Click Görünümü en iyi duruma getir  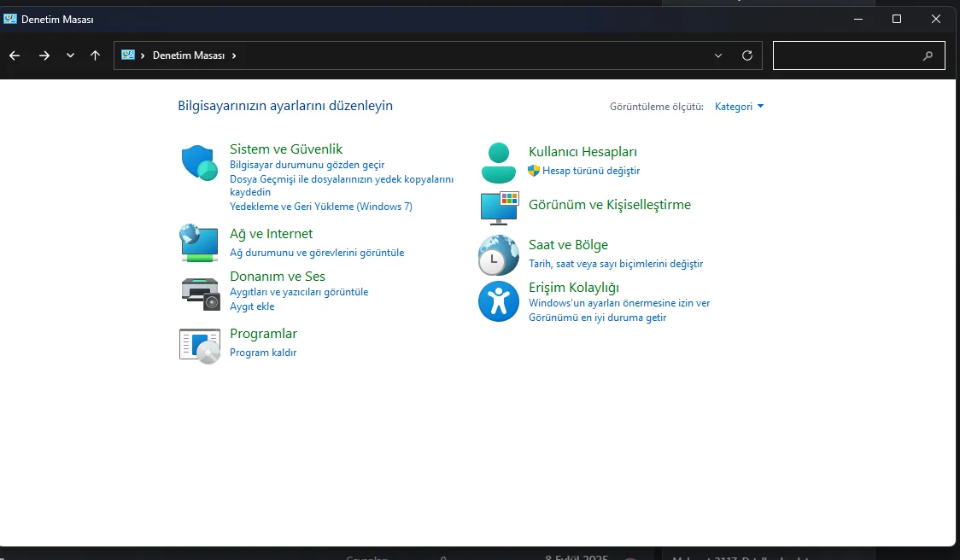tap(597, 318)
